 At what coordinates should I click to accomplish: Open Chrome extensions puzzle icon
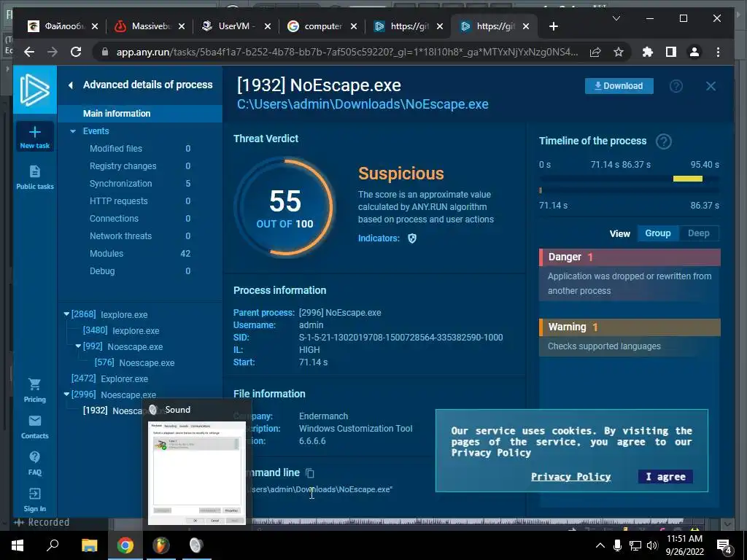click(x=648, y=52)
